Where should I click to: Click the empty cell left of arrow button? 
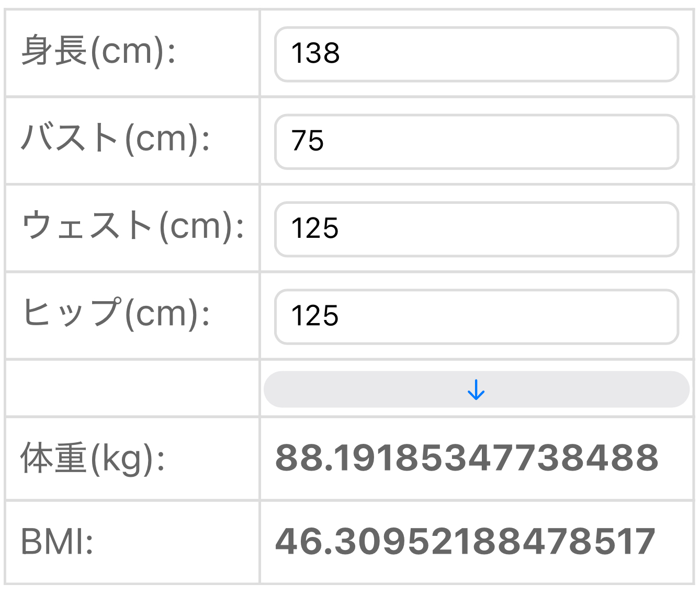[x=132, y=388]
